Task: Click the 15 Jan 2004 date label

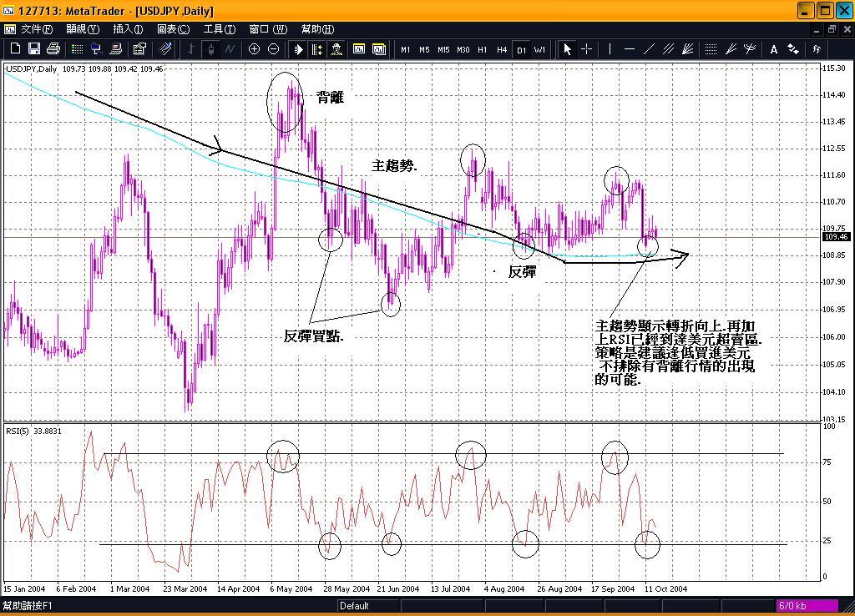Action: point(24,588)
